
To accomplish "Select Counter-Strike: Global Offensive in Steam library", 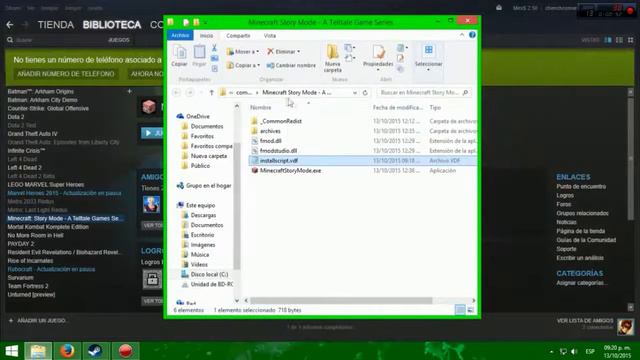I will point(48,109).
